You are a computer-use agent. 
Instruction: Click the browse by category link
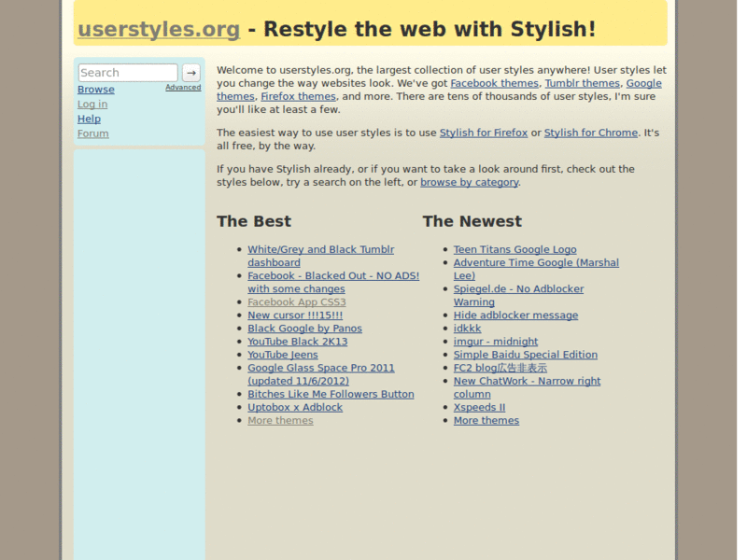470,182
